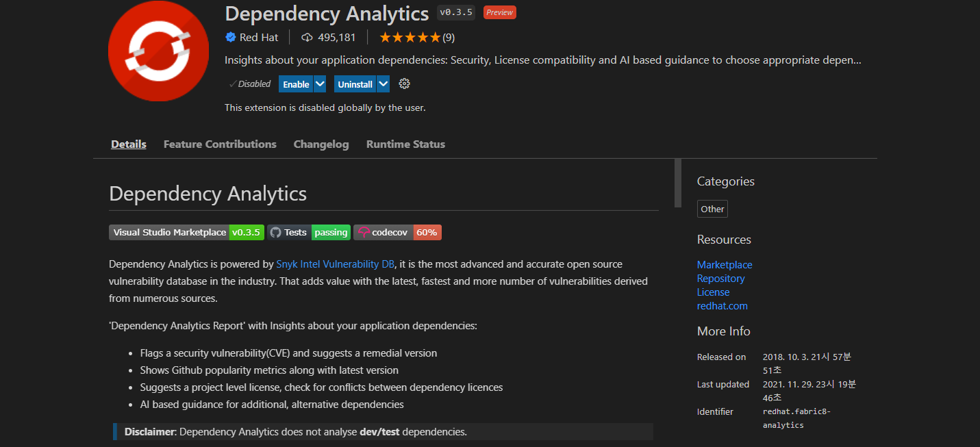Screen dimensions: 980x447
Task: Click the v0.3.5 version label in header
Action: pos(456,12)
